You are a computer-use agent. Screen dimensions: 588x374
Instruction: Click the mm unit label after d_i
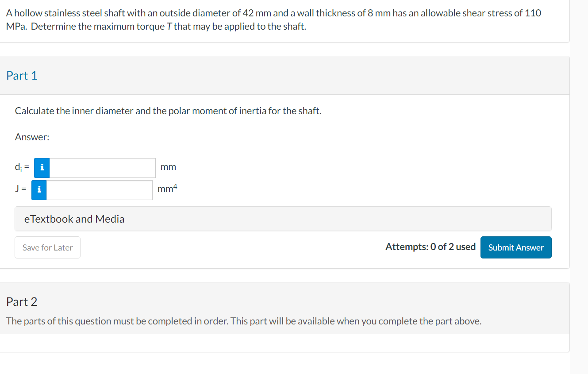click(x=168, y=167)
